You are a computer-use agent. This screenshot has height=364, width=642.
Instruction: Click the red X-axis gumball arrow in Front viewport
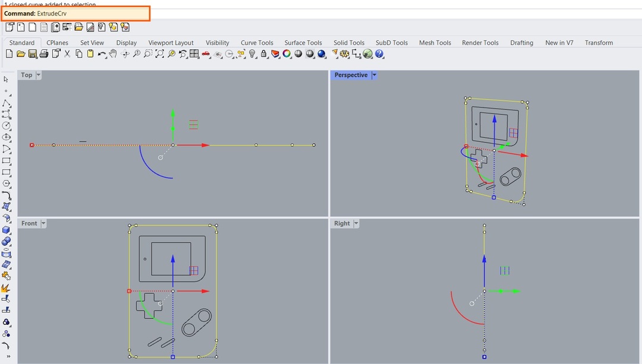click(x=204, y=291)
